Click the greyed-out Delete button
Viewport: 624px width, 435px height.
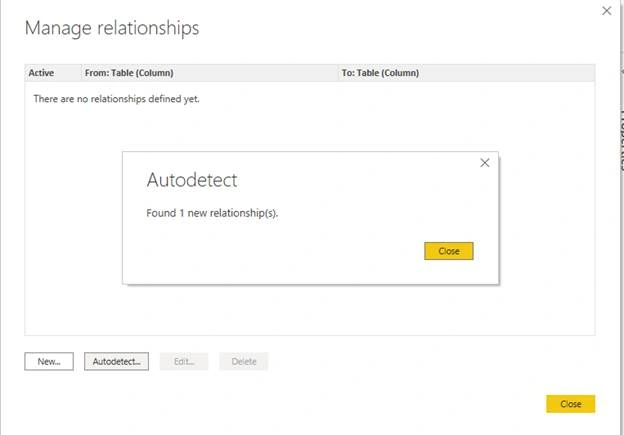(244, 361)
